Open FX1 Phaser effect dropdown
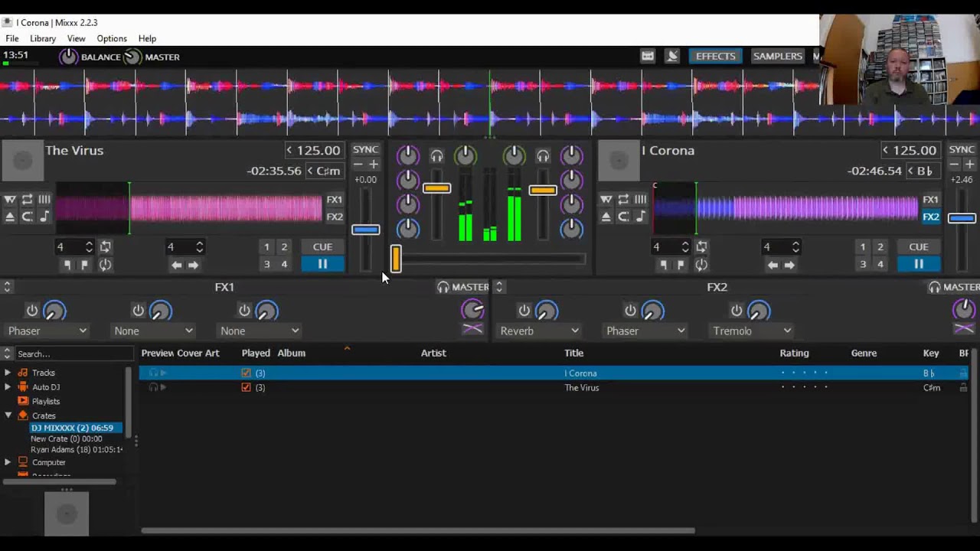This screenshot has width=980, height=551. [x=47, y=331]
